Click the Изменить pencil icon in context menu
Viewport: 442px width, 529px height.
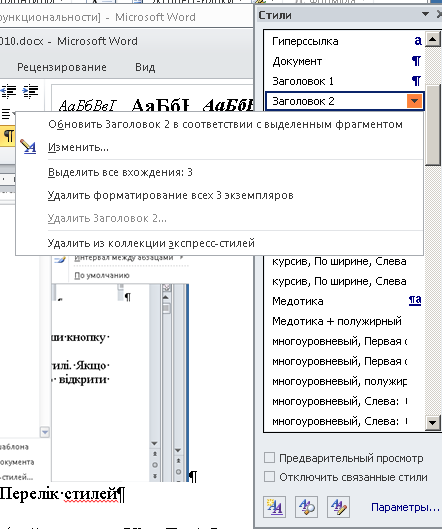click(x=28, y=147)
